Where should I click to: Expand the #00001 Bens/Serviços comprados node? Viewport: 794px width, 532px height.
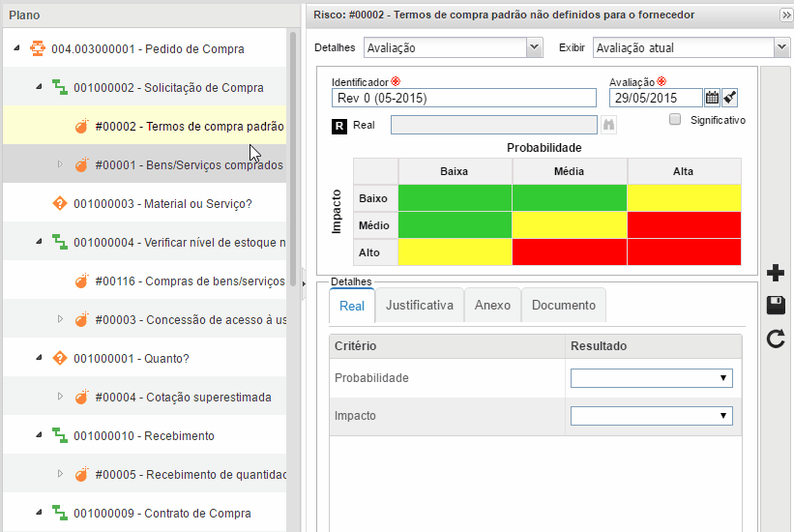tap(60, 164)
